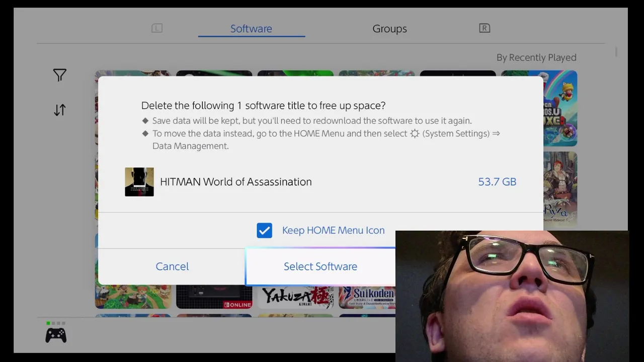The width and height of the screenshot is (644, 362).
Task: Click the 53.7 GB size value
Action: 497,182
